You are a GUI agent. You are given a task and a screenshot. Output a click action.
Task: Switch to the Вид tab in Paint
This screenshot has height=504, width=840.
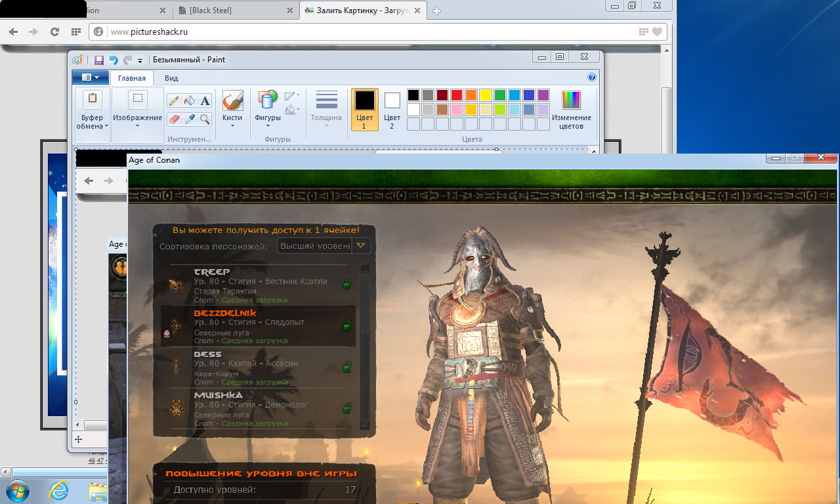[171, 78]
